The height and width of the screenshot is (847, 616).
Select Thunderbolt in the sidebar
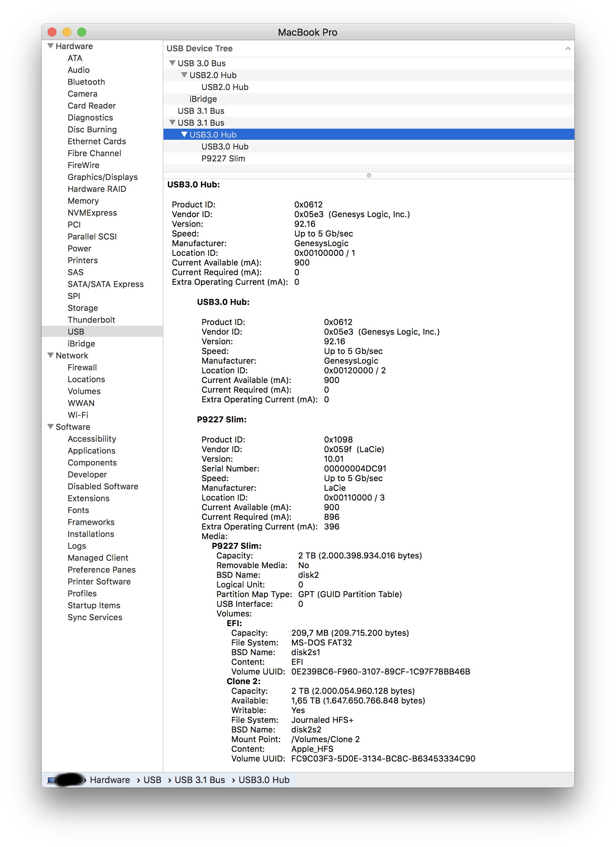click(91, 320)
